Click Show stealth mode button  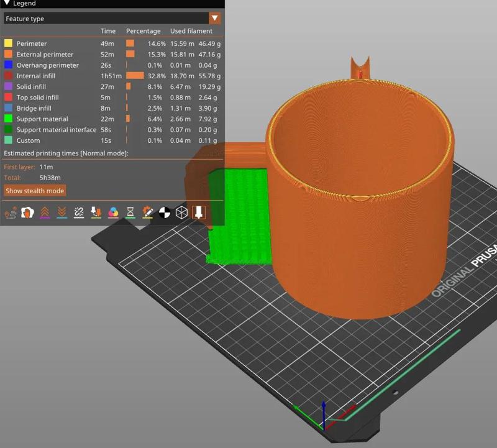click(x=35, y=191)
